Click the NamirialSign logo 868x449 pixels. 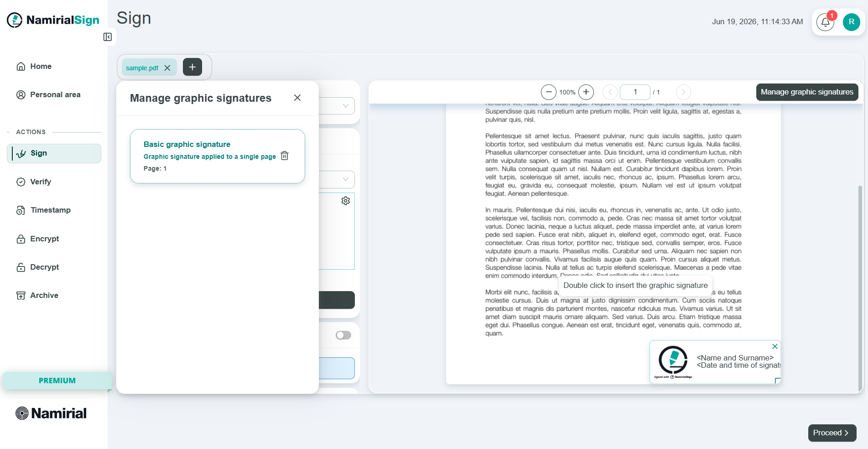[53, 20]
